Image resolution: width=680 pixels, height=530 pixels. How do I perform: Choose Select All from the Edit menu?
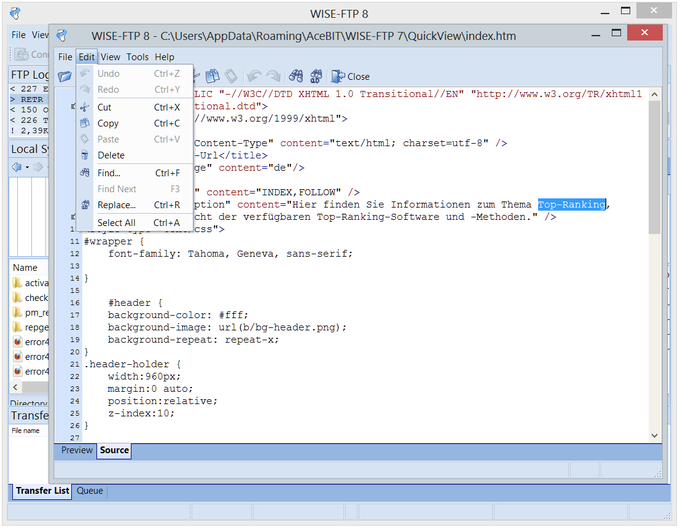point(134,222)
